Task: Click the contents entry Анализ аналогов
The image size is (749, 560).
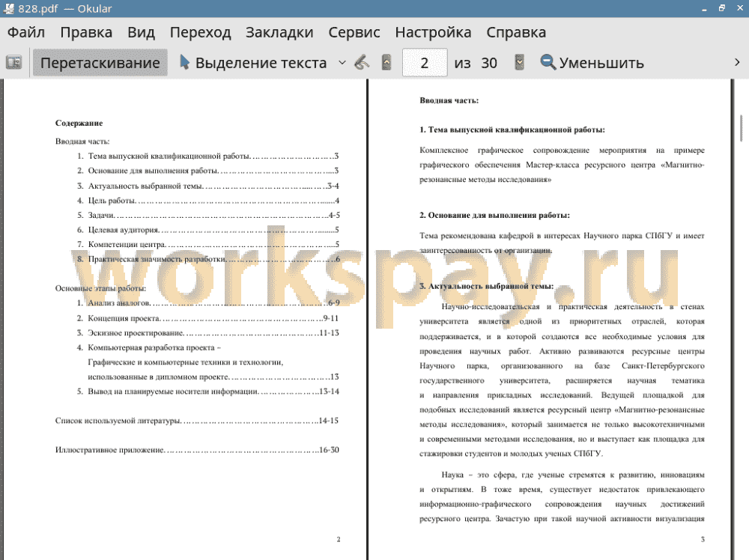Action: point(208,303)
